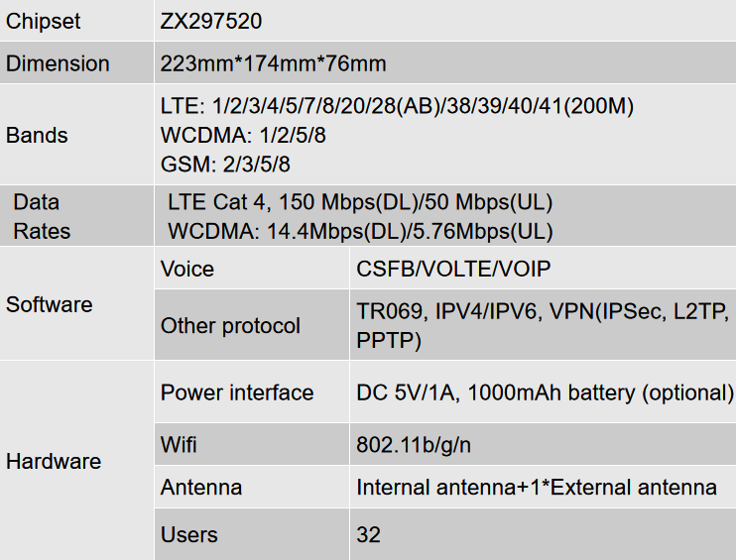Image resolution: width=736 pixels, height=560 pixels.
Task: Select the 802.11b/g/n Wifi value
Action: [414, 445]
